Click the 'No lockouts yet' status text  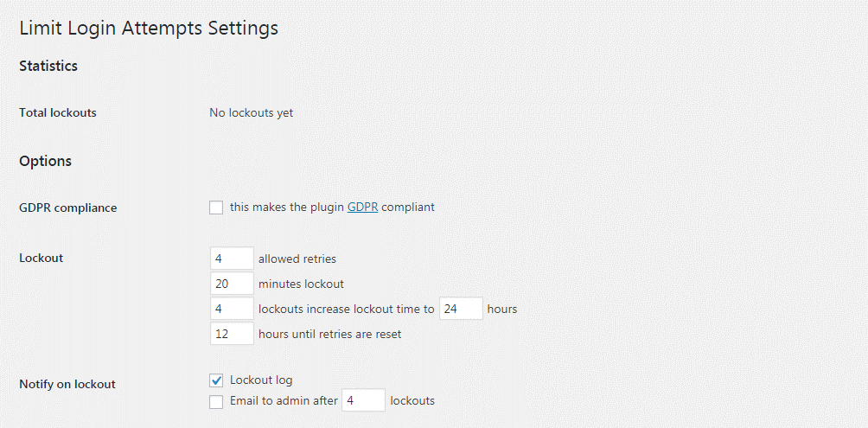[252, 113]
